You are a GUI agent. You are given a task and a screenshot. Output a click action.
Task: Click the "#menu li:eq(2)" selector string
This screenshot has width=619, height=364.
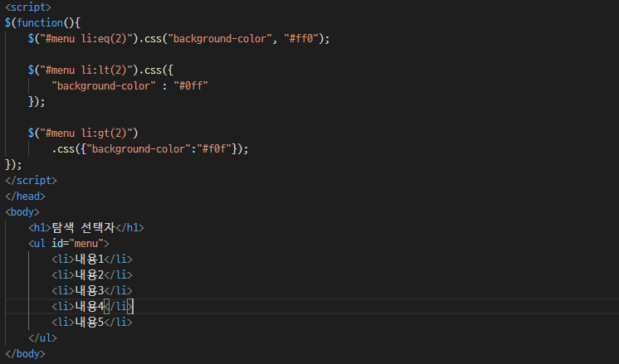coord(86,39)
